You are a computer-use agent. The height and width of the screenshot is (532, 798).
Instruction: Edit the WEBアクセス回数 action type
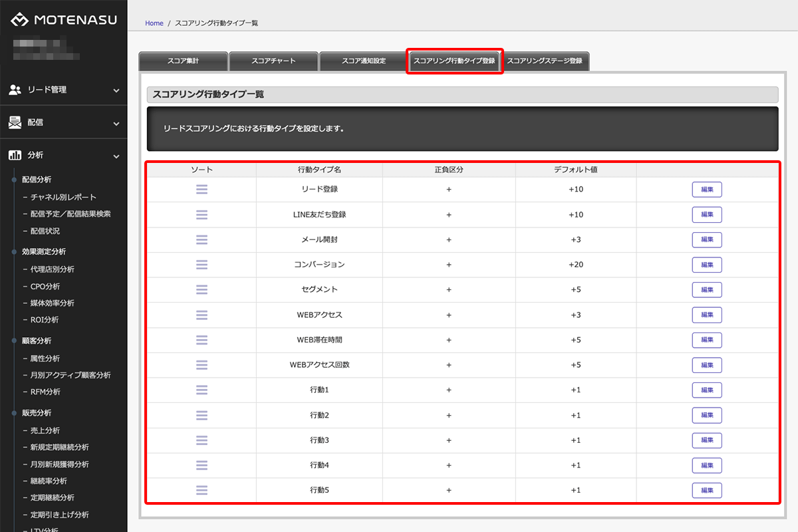[x=706, y=365]
